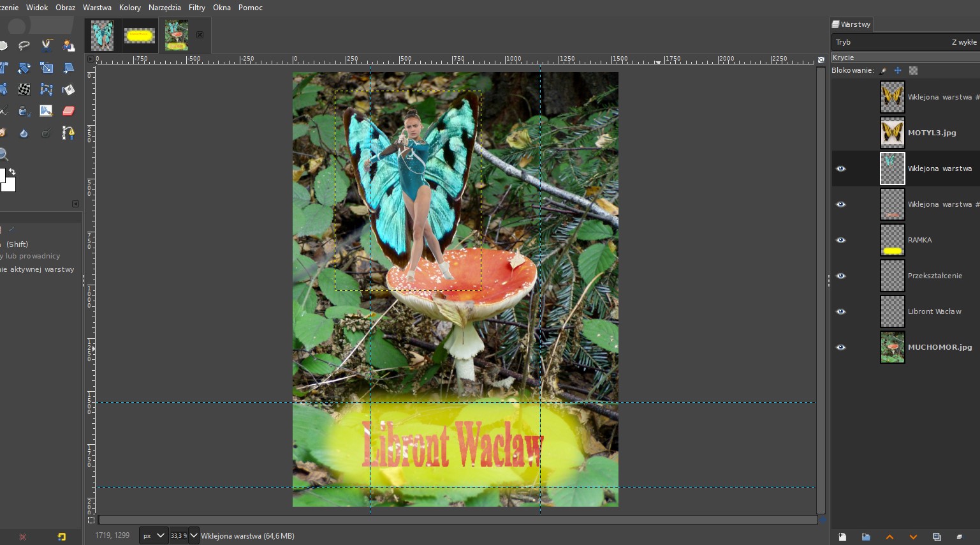Open the px unit dropdown
The width and height of the screenshot is (980, 545).
coord(153,536)
